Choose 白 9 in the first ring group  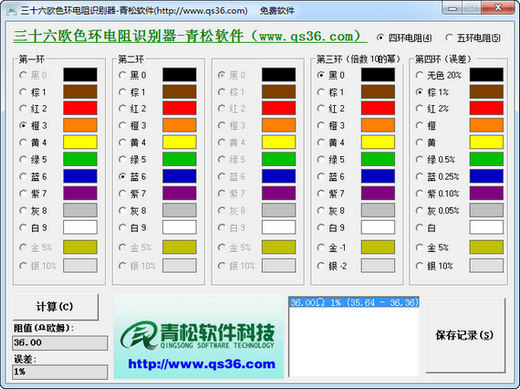click(x=33, y=228)
